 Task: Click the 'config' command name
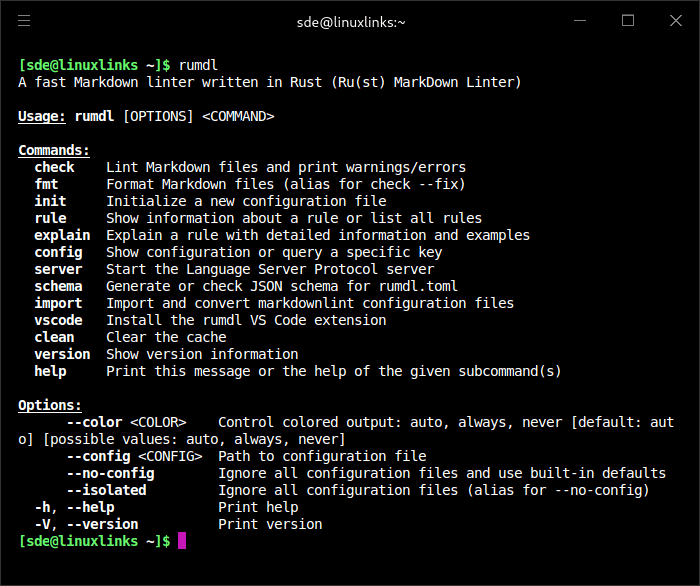click(x=58, y=252)
